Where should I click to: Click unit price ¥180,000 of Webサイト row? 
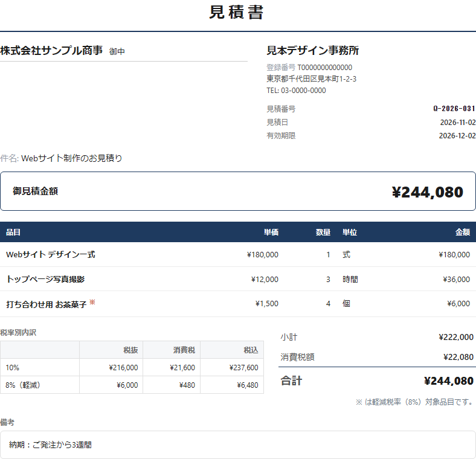[263, 255]
